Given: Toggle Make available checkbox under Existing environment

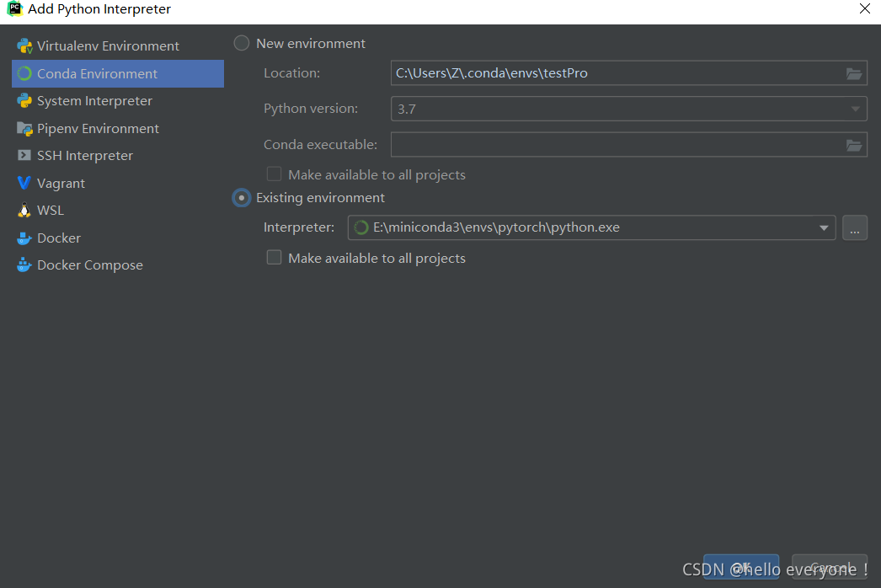Looking at the screenshot, I should point(275,258).
